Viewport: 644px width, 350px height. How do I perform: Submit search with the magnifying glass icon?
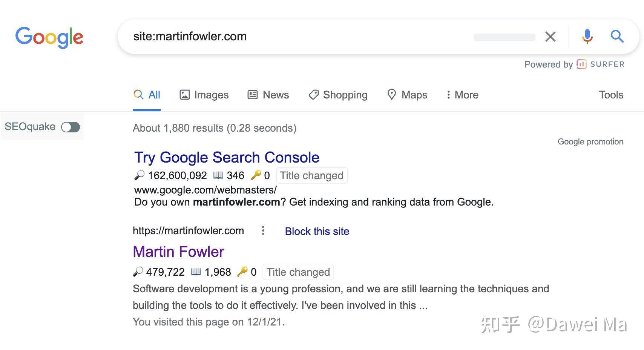[617, 37]
